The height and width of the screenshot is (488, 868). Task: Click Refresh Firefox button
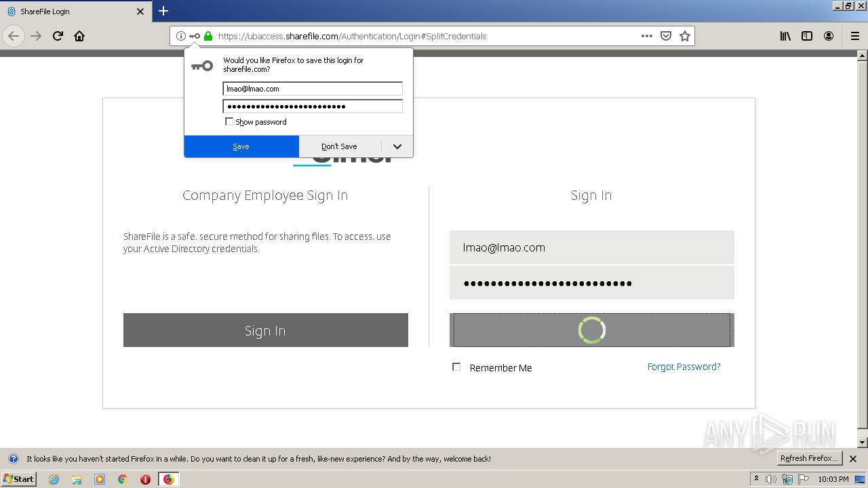pyautogui.click(x=809, y=458)
